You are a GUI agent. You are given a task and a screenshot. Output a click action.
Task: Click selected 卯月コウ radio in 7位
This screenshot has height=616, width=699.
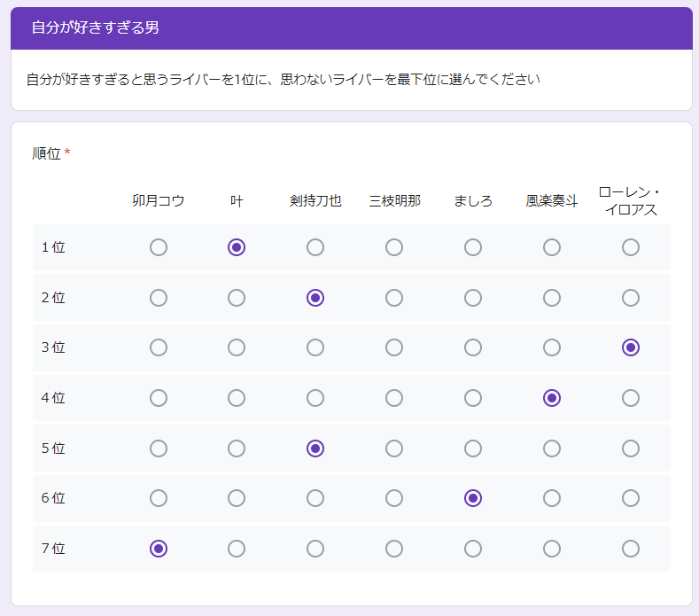tap(159, 549)
